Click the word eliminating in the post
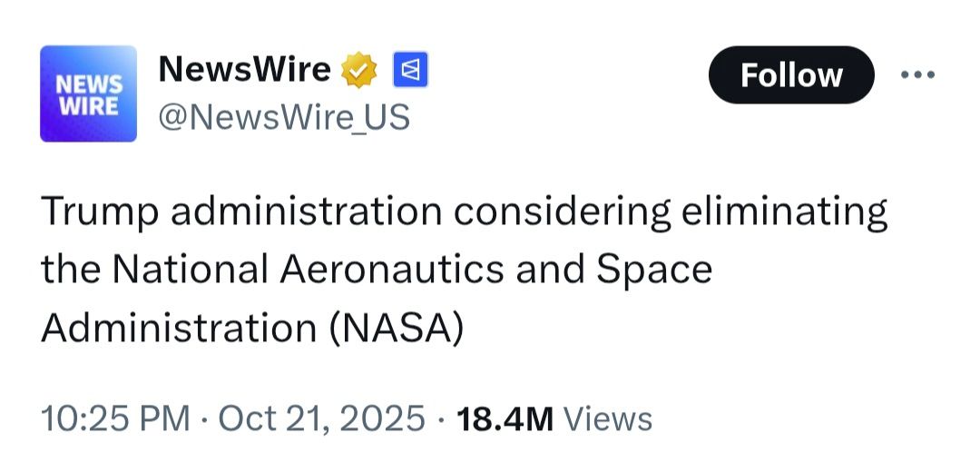Screen dimensions: 980x472 tap(784, 212)
